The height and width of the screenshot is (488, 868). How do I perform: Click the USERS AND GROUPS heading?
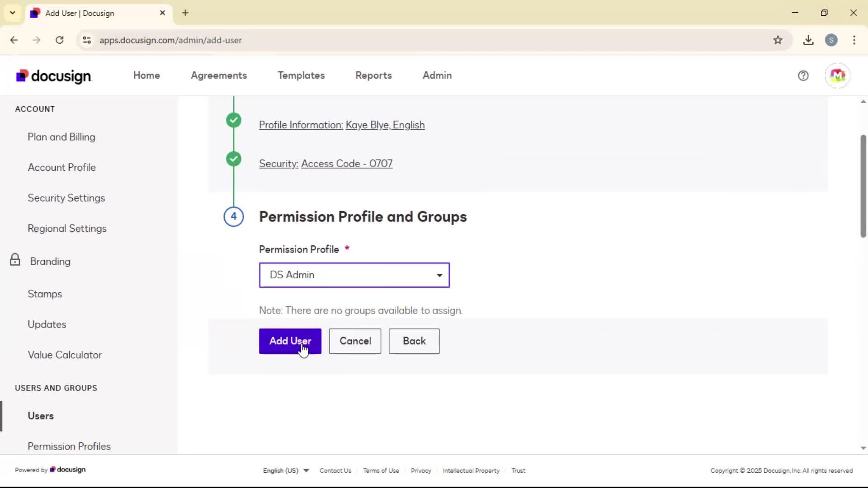click(56, 388)
